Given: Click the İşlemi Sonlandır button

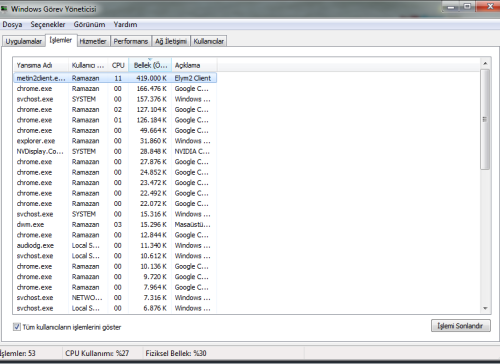Looking at the screenshot, I should coord(461,326).
